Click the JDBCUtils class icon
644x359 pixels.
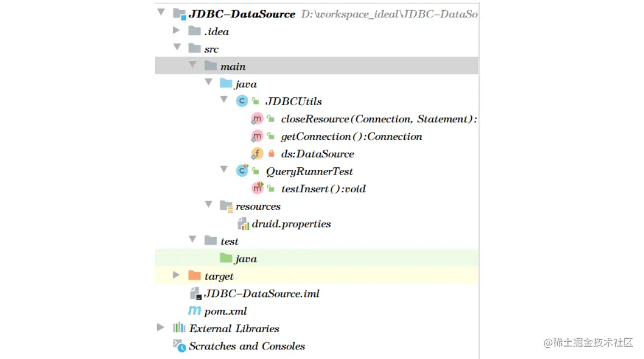pyautogui.click(x=242, y=101)
